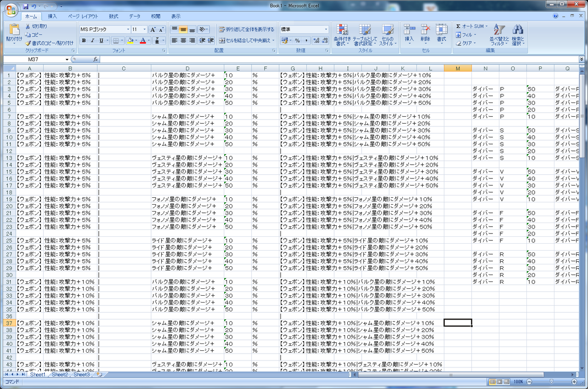Image resolution: width=588 pixels, height=389 pixels.
Task: Open the フィル fill dropdown
Action: (466, 34)
